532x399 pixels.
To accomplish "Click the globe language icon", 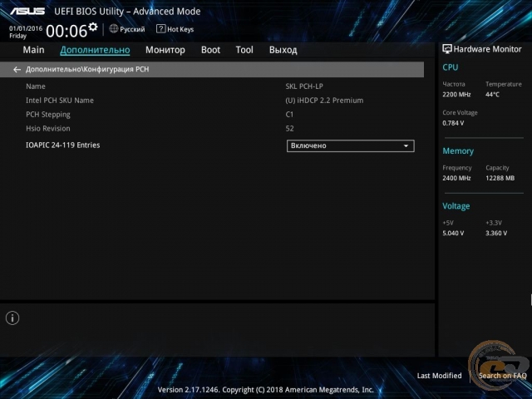I will pos(114,29).
